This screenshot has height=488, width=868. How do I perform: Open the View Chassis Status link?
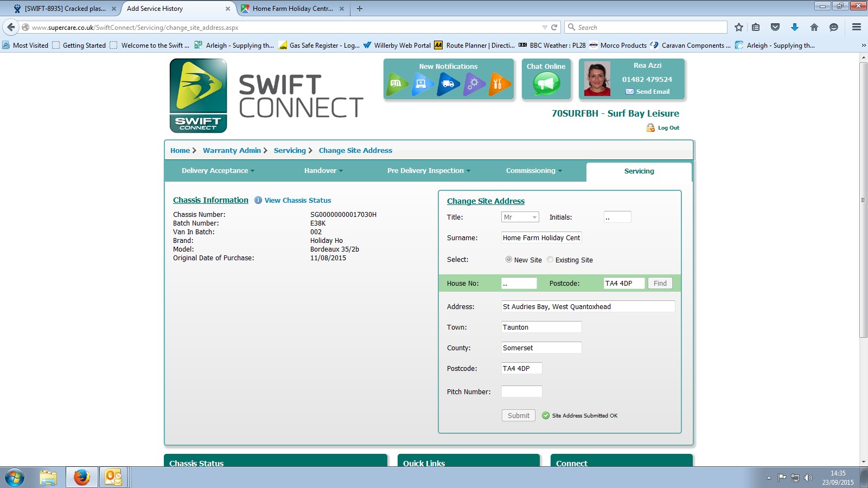tap(298, 200)
